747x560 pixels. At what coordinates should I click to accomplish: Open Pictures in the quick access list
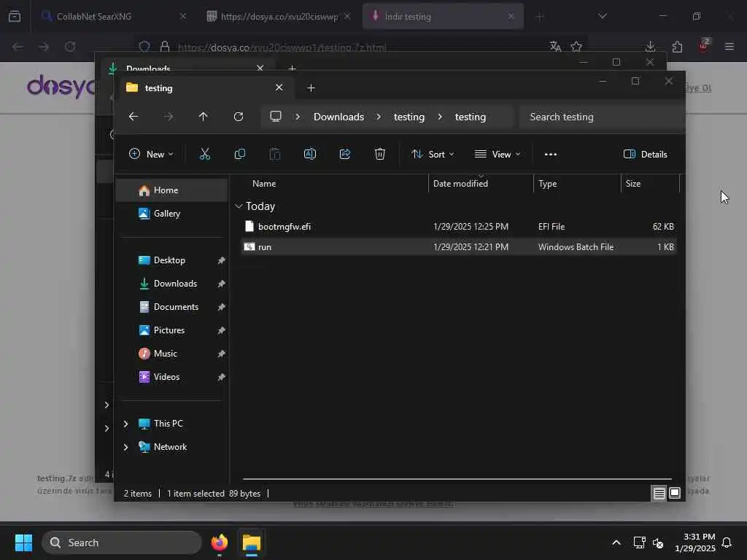[x=171, y=330]
